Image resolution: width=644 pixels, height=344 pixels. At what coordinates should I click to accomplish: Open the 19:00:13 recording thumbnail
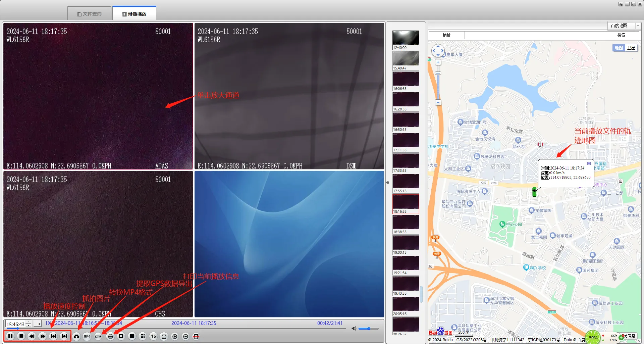coord(406,245)
